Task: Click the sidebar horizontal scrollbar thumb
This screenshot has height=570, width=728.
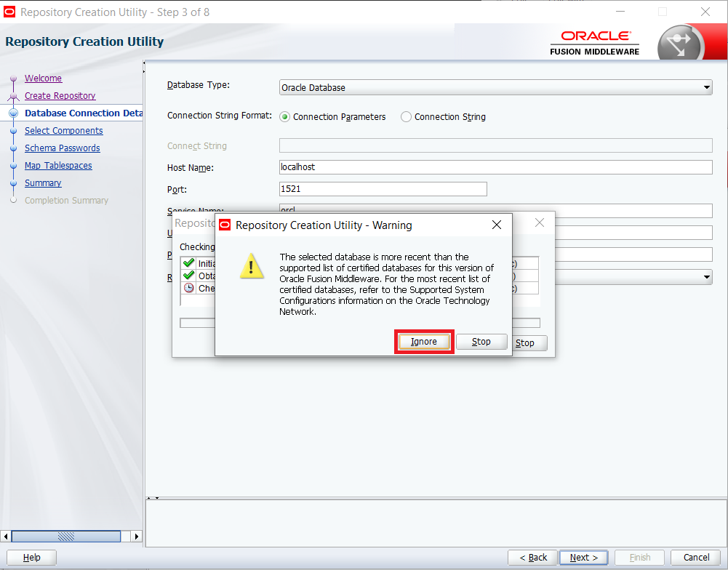Action: 66,537
